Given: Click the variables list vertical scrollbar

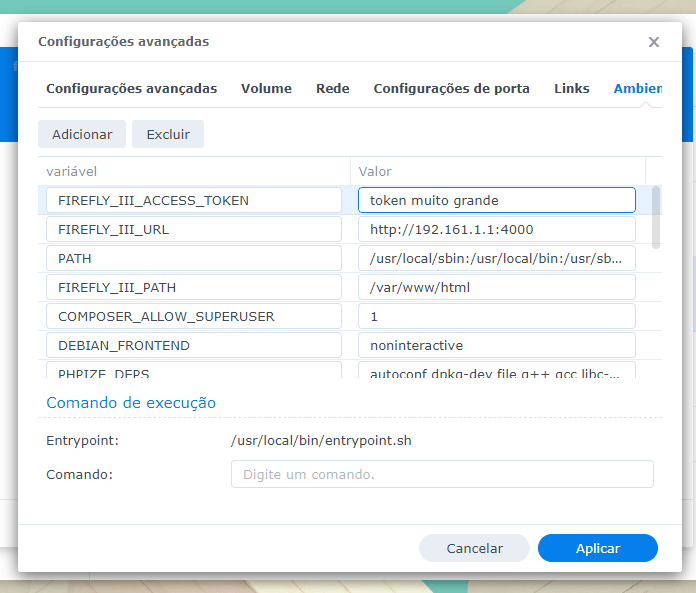Looking at the screenshot, I should (656, 215).
